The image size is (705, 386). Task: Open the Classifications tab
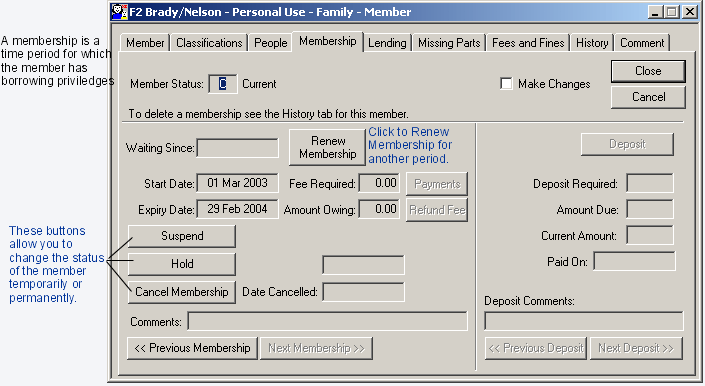pyautogui.click(x=209, y=43)
